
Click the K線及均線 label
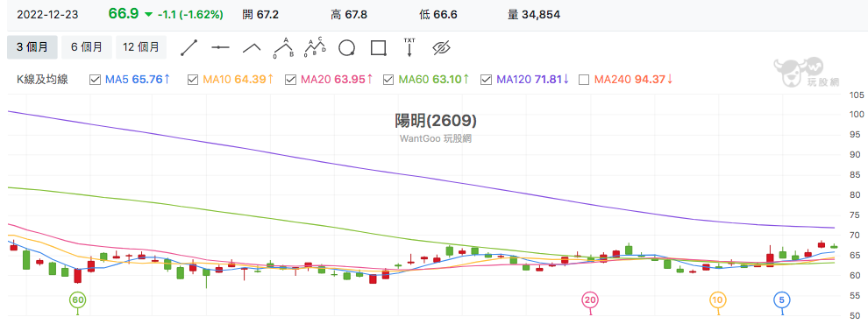[43, 80]
